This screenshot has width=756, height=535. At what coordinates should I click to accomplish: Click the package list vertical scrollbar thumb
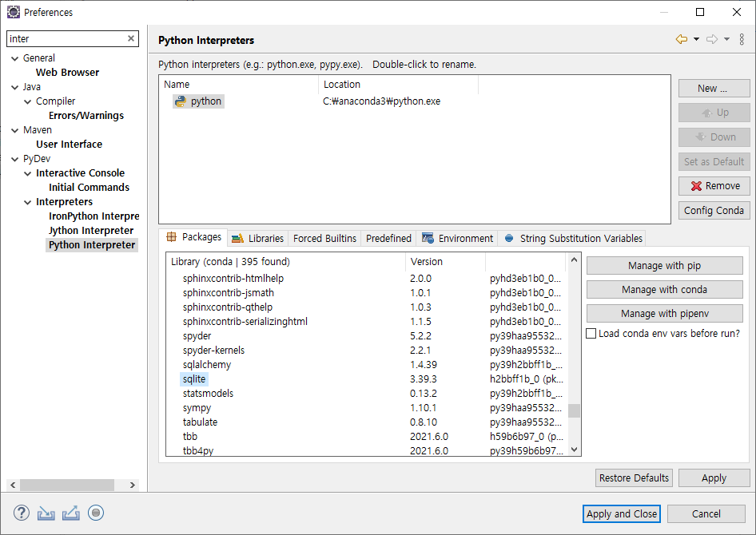(x=574, y=410)
